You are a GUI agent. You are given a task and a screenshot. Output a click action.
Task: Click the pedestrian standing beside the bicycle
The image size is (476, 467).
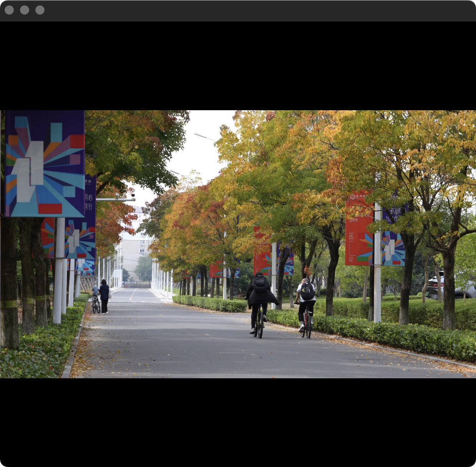(104, 296)
